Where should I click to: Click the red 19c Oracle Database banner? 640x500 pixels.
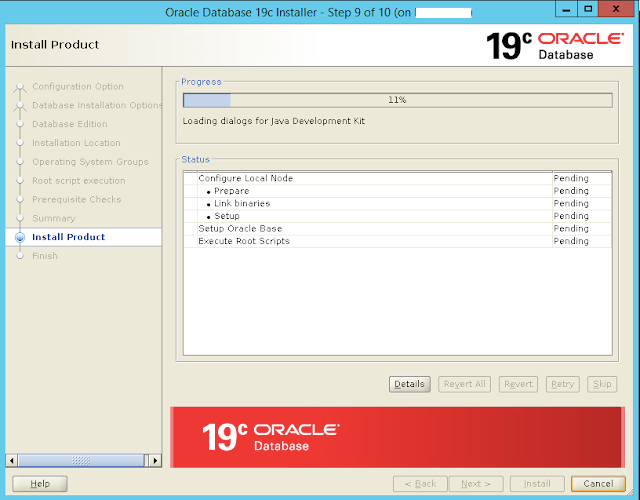[x=397, y=437]
